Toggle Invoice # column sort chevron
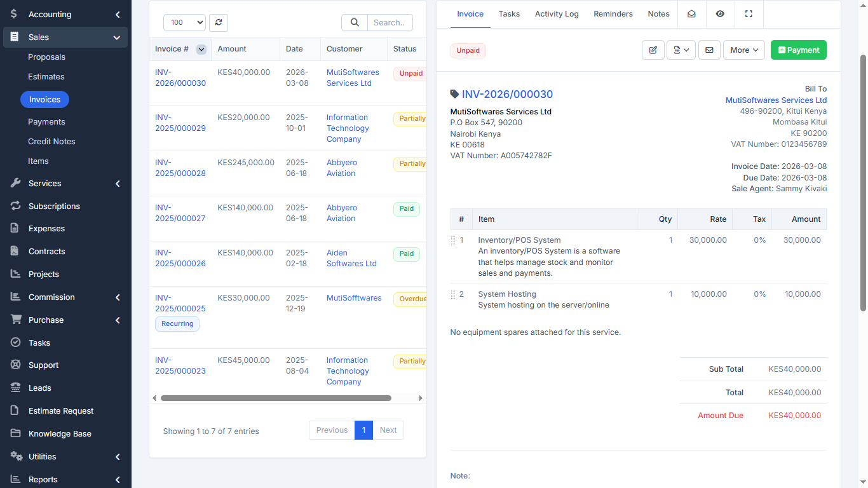The image size is (868, 488). coord(201,49)
